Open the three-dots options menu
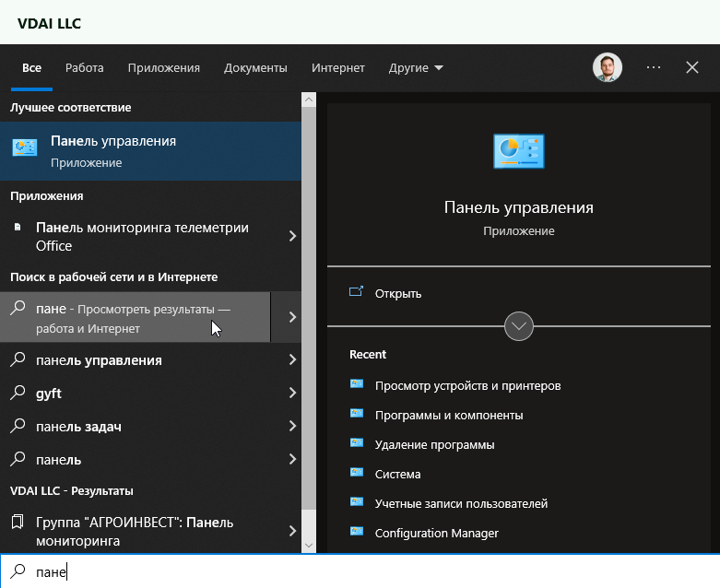 click(654, 67)
